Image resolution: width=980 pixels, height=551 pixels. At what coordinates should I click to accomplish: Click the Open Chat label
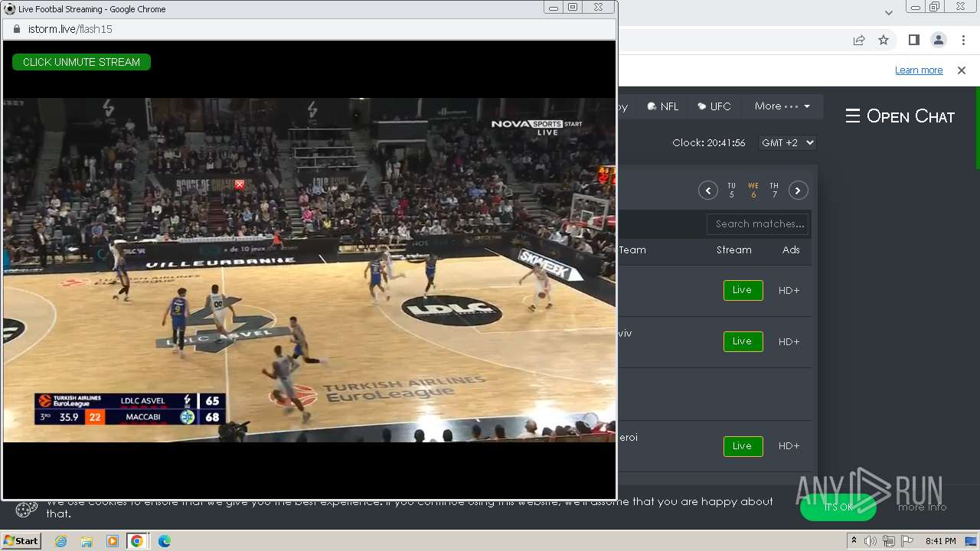[910, 116]
